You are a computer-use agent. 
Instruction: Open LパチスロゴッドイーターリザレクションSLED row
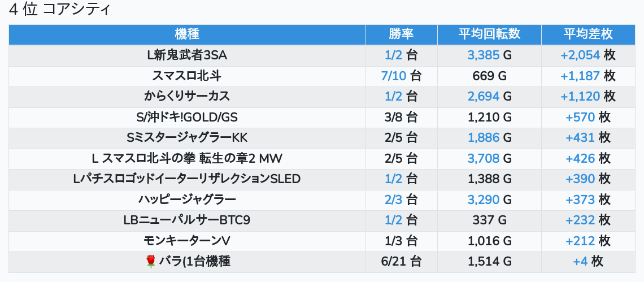[x=186, y=179]
